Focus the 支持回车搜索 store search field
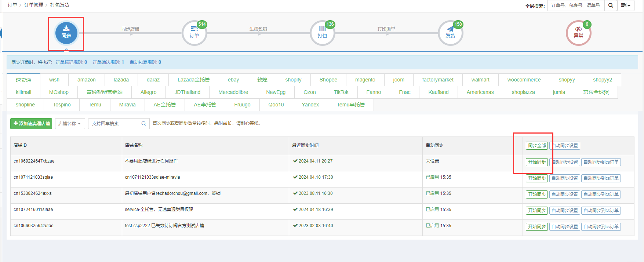644x262 pixels. pos(119,124)
